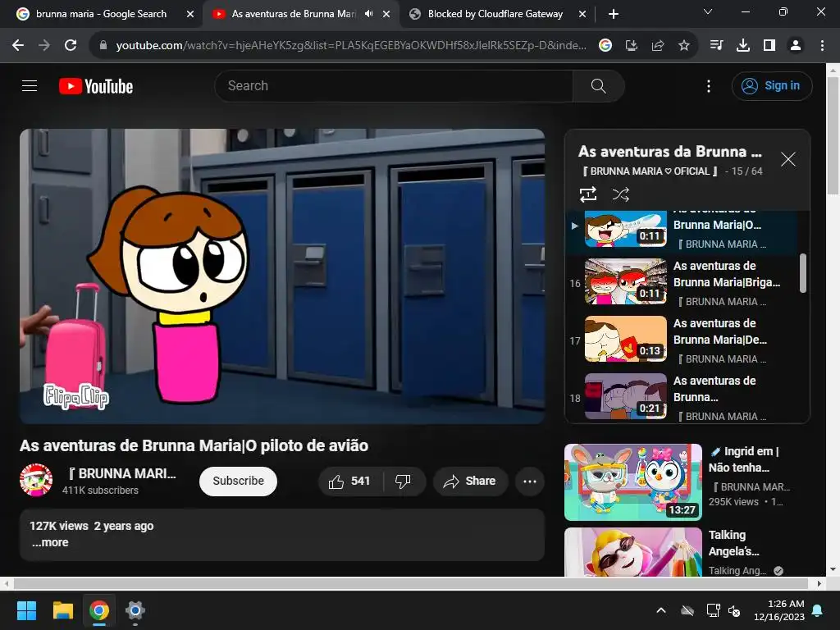Go to YouTube home via logo
This screenshot has height=630, width=840.
96,85
